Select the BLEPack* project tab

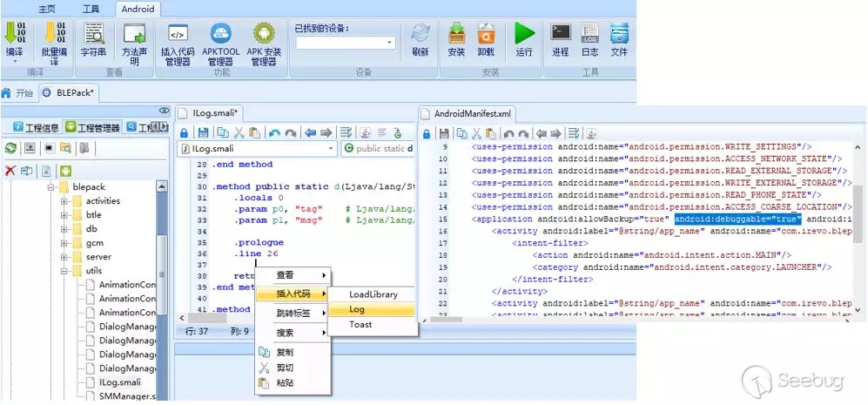point(69,93)
